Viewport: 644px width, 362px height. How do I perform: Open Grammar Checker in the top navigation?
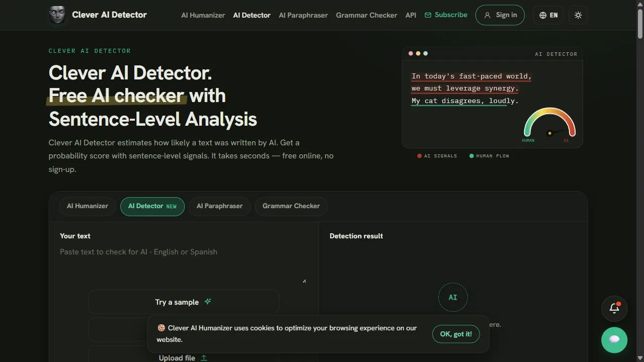(366, 15)
